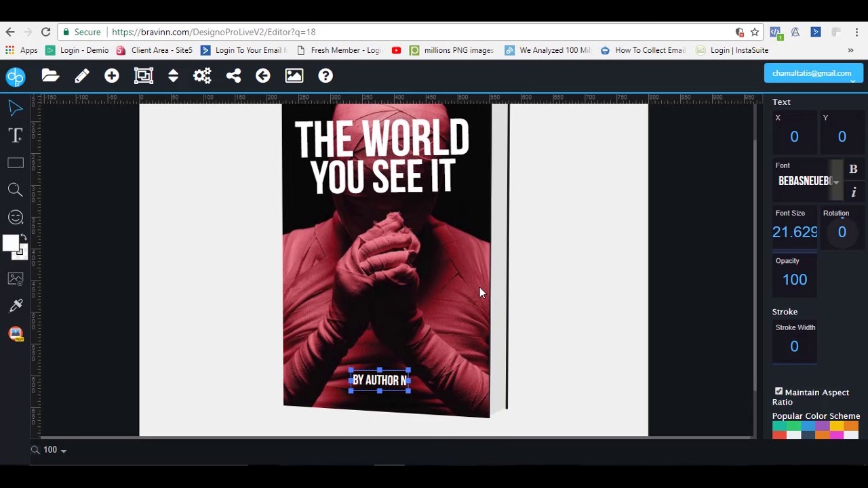Click the plus add-new icon
868x488 pixels.
tap(112, 76)
